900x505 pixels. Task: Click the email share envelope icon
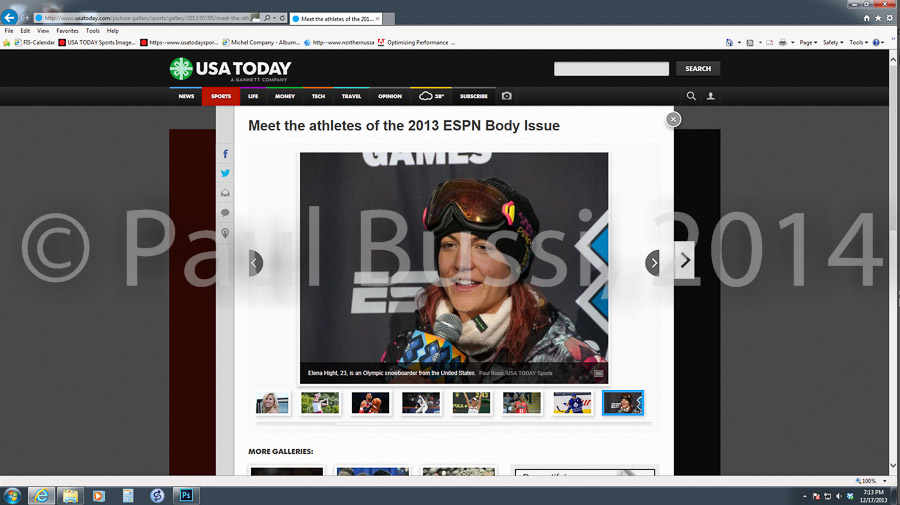pyautogui.click(x=225, y=193)
